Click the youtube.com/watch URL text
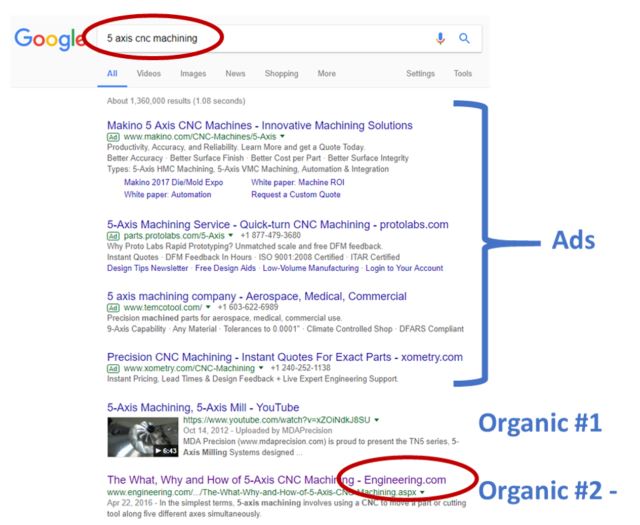This screenshot has height=525, width=640. (x=277, y=420)
